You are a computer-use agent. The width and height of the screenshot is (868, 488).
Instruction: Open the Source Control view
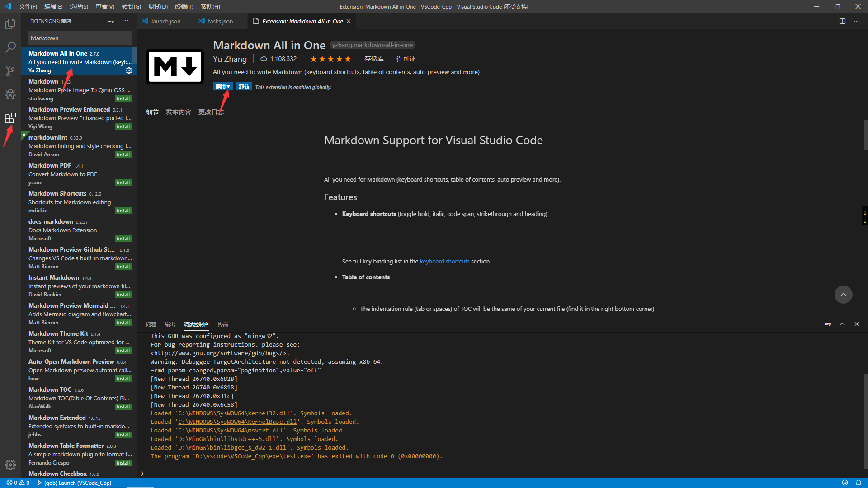[x=10, y=70]
